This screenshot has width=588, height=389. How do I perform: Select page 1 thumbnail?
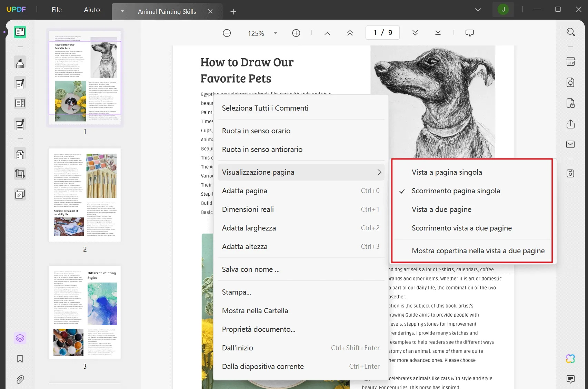pos(85,78)
